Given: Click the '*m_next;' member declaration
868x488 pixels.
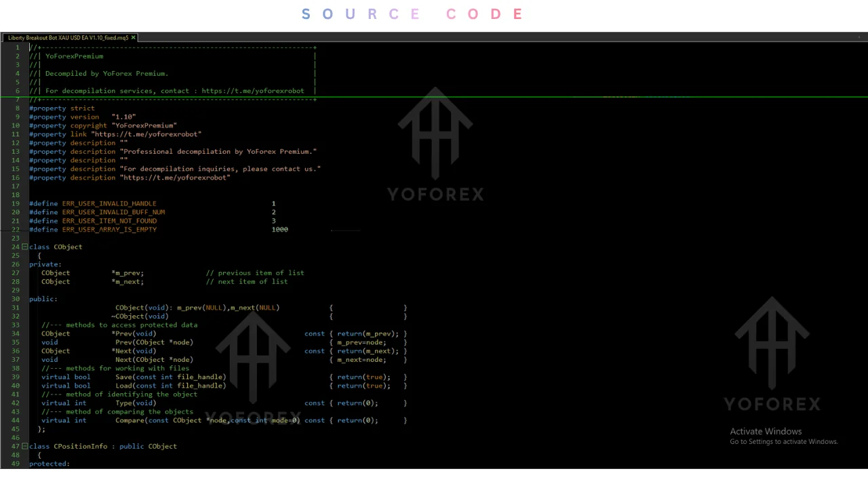Looking at the screenshot, I should tap(127, 282).
